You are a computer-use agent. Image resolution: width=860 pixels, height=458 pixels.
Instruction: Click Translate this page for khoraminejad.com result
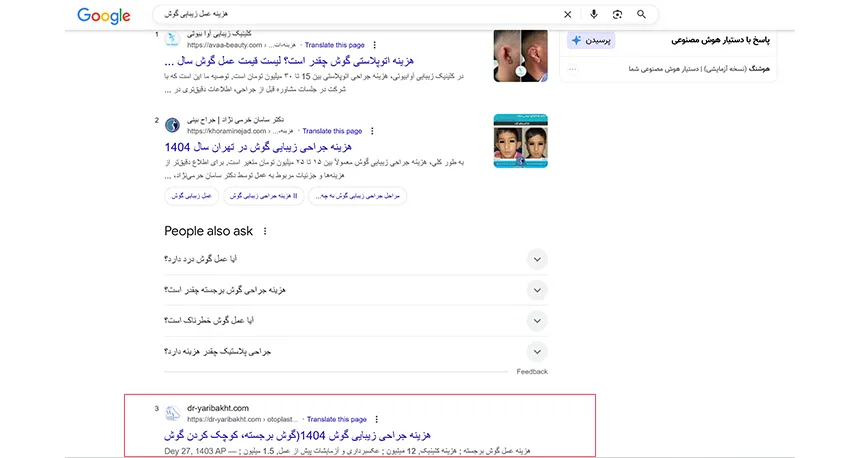(332, 131)
